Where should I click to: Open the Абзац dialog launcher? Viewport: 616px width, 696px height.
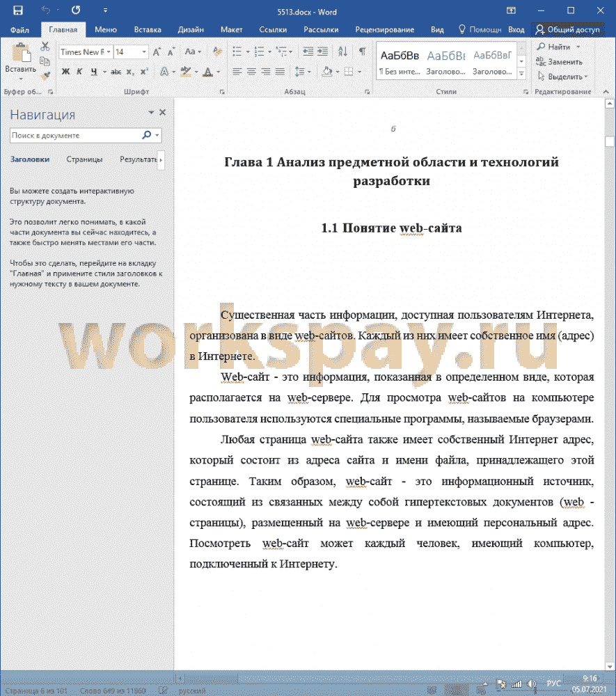pos(368,92)
